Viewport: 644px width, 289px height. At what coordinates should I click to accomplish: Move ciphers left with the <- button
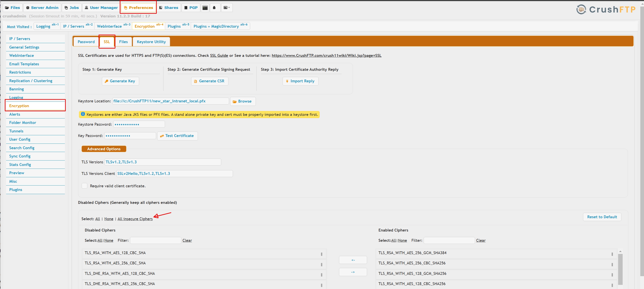click(353, 260)
